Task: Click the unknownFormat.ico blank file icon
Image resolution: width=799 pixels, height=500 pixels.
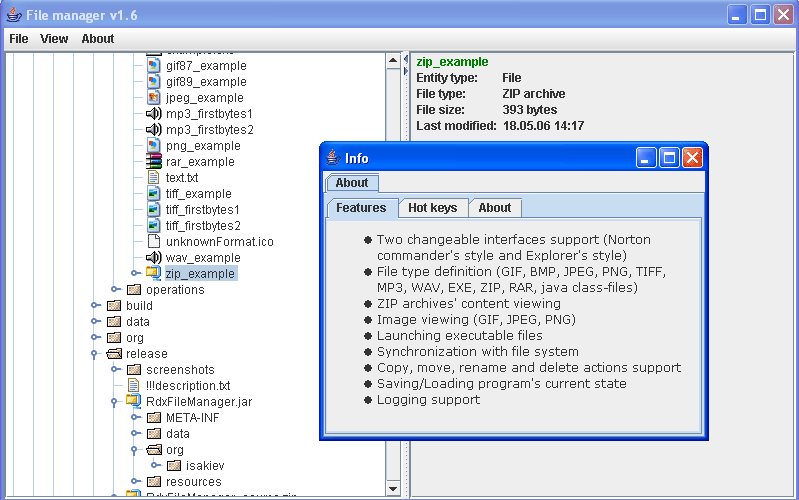Action: click(153, 241)
